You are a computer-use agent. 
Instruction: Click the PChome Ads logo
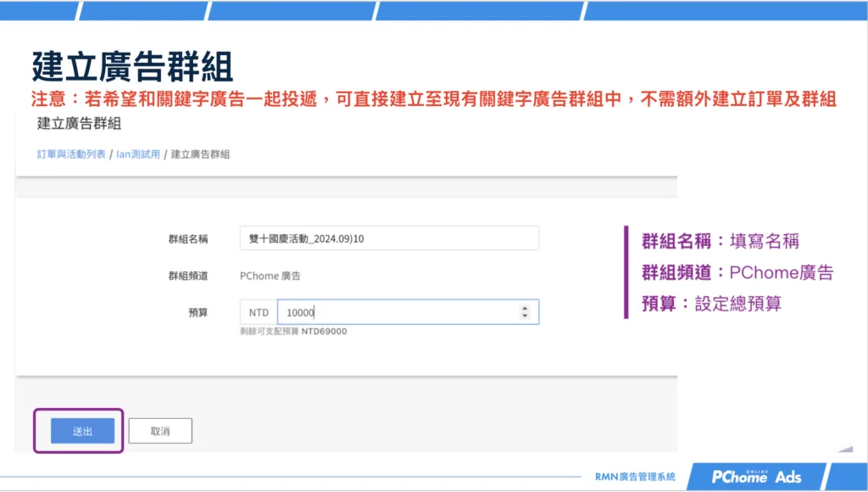point(756,477)
